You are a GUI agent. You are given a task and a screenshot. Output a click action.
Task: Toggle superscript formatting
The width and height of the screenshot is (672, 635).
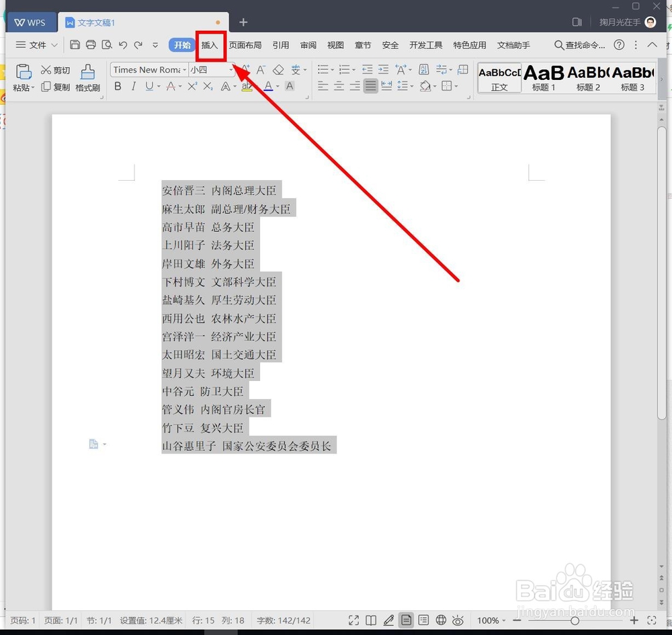tap(192, 87)
